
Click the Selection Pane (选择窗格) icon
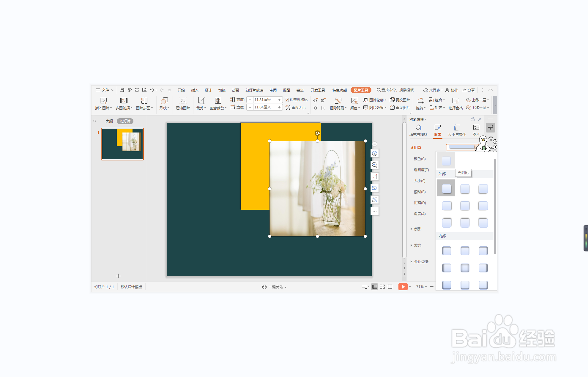pos(455,101)
